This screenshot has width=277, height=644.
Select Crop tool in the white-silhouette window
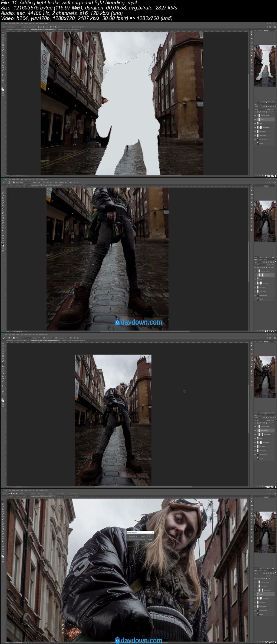3,42
